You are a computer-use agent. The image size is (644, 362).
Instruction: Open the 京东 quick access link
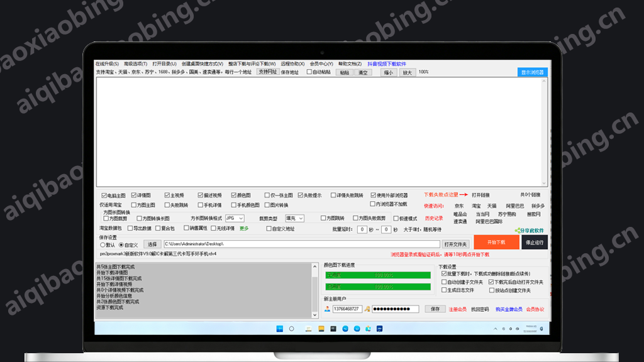pos(458,206)
